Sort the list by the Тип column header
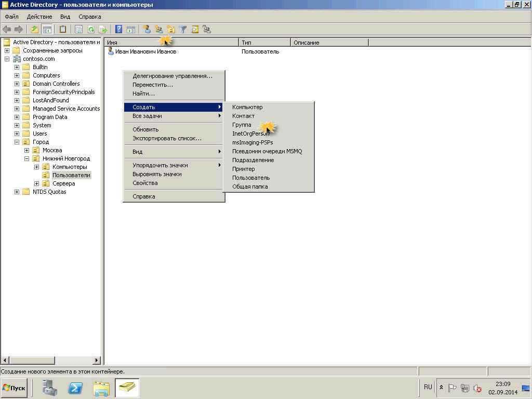The image size is (532, 399). click(264, 43)
